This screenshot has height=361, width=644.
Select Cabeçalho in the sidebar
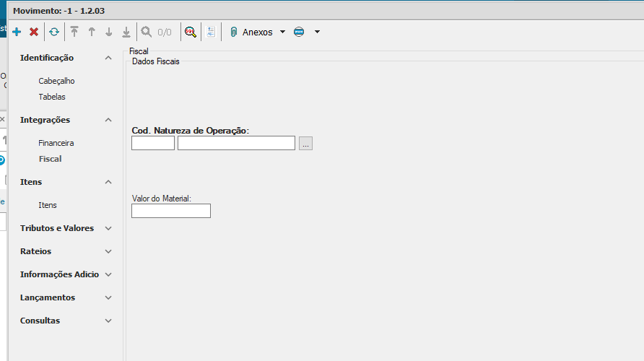pos(56,81)
